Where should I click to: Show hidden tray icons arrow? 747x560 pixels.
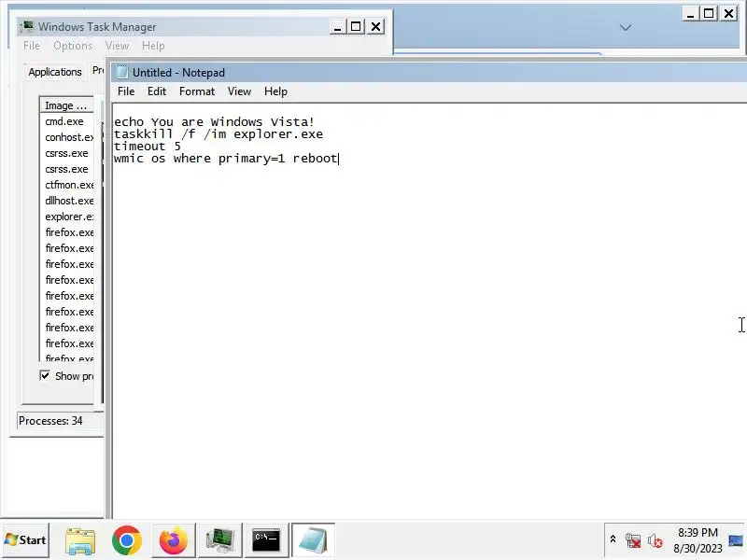tap(613, 539)
